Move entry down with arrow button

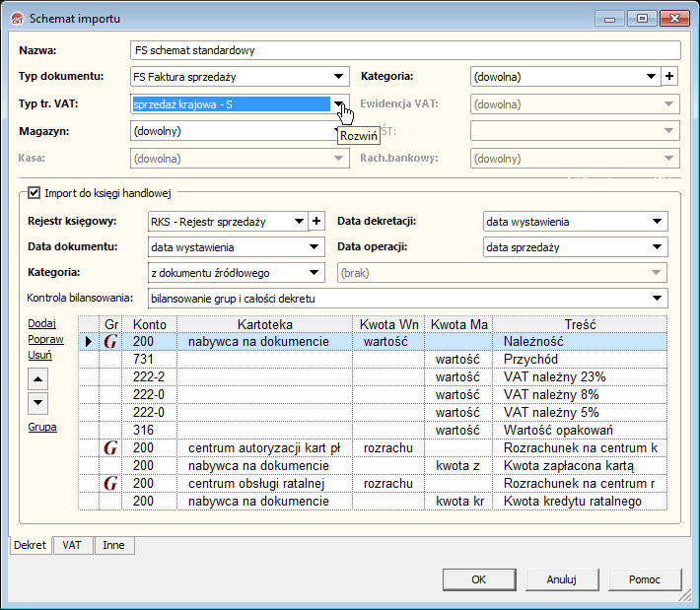coord(36,402)
